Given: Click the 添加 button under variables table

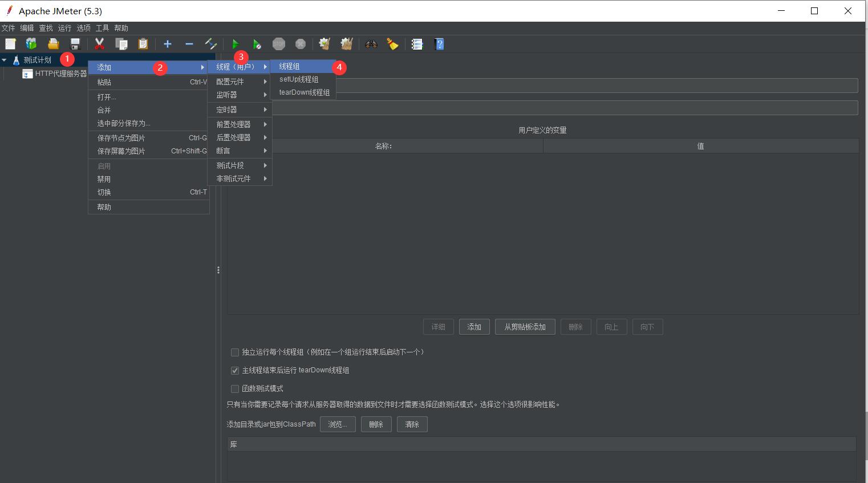Looking at the screenshot, I should tap(474, 327).
